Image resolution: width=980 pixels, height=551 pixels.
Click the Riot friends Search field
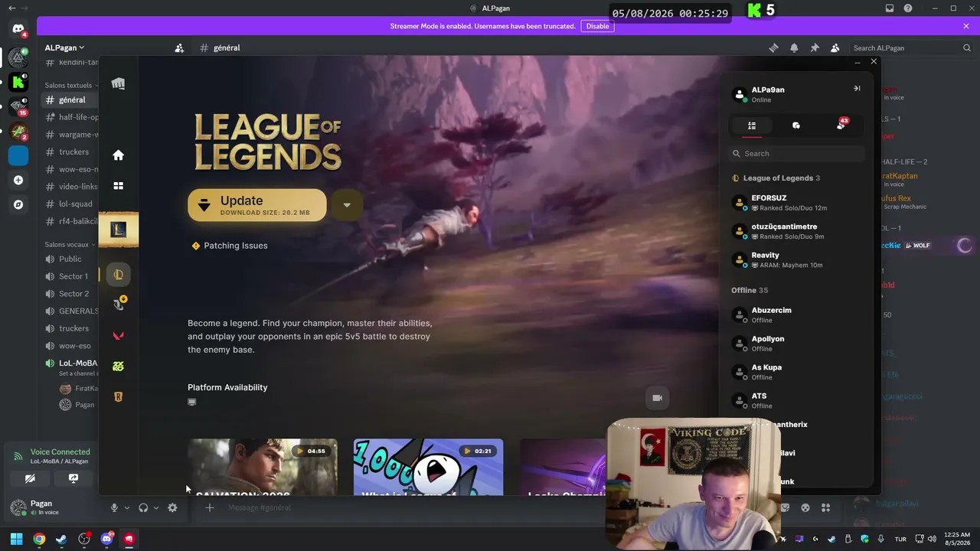(796, 154)
